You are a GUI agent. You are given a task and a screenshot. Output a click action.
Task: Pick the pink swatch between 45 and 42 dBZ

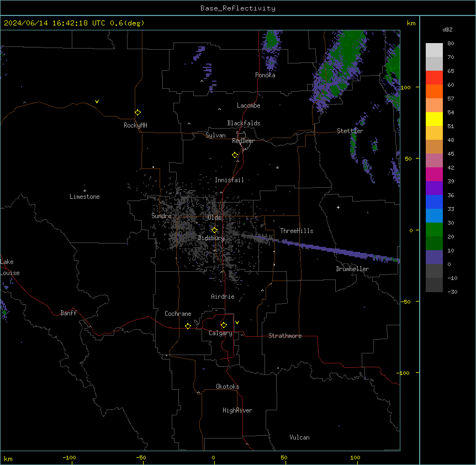tap(434, 161)
